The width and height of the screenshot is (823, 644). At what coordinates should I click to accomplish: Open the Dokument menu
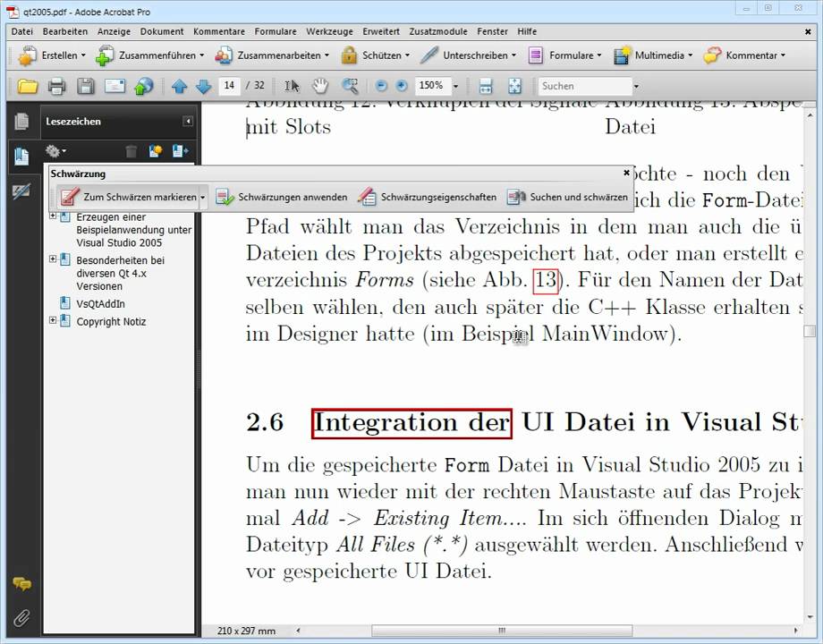tap(162, 31)
